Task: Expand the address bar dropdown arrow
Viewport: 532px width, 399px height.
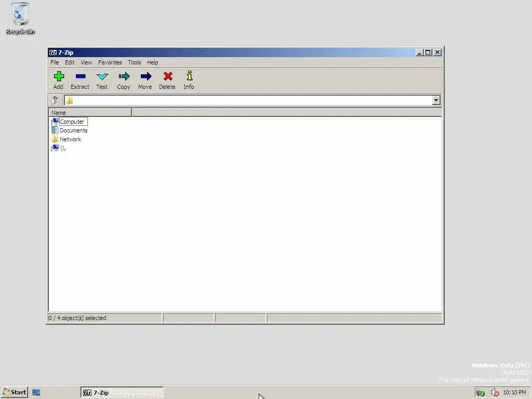Action: tap(436, 100)
